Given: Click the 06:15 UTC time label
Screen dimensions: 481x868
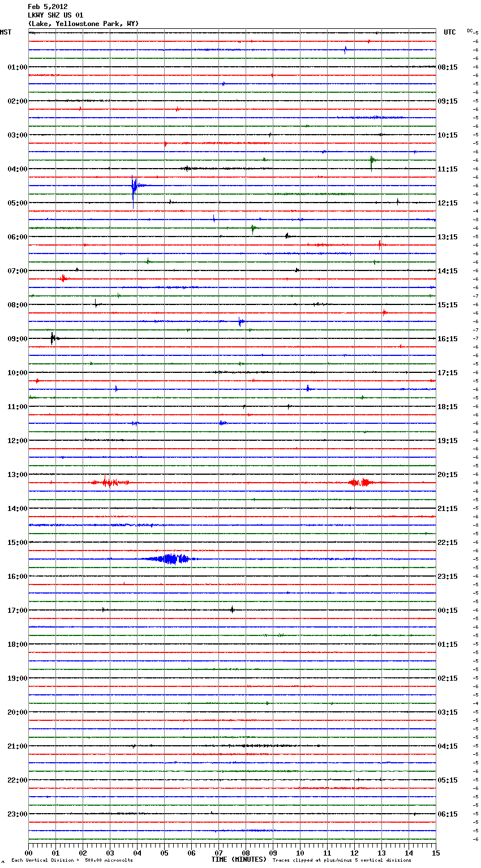Looking at the screenshot, I should tap(448, 814).
